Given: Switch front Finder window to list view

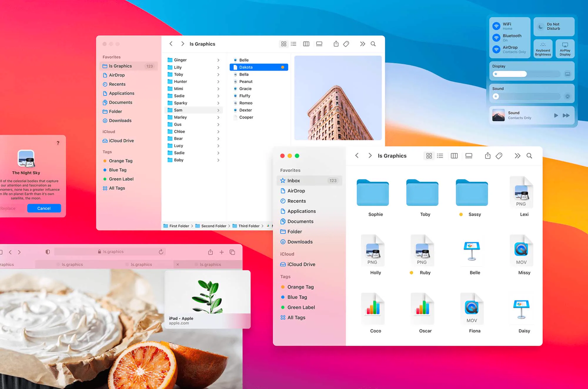Looking at the screenshot, I should point(440,156).
